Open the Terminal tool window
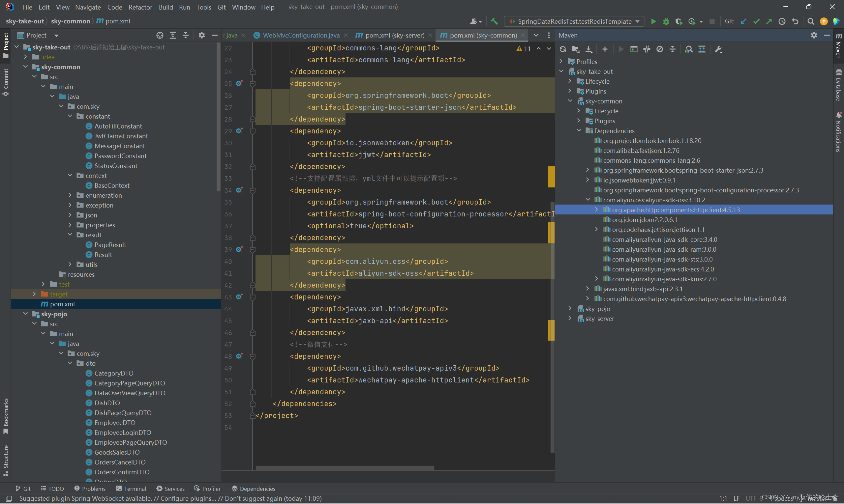The width and height of the screenshot is (844, 504). tap(131, 489)
